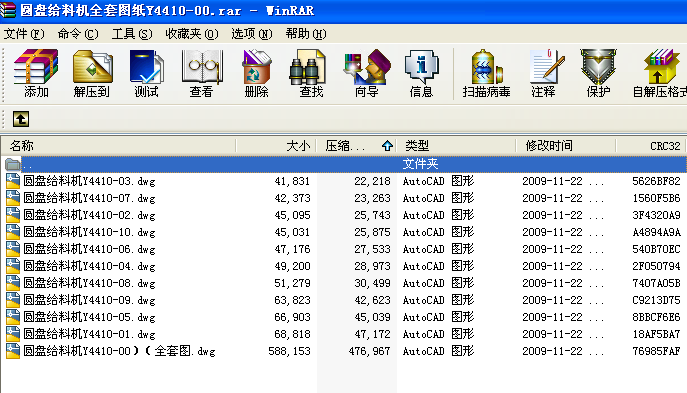Viewport: 687px width, 393px height.
Task: Sort by 压缩 column header
Action: pyautogui.click(x=356, y=145)
